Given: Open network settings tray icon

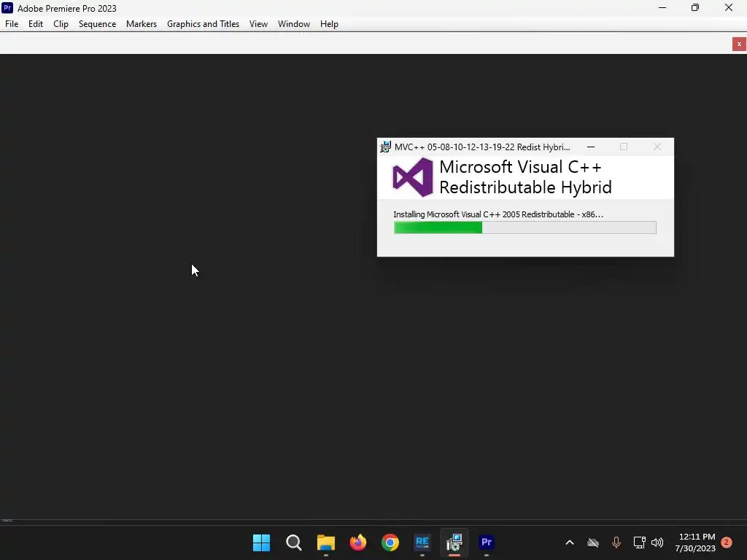Looking at the screenshot, I should (639, 542).
